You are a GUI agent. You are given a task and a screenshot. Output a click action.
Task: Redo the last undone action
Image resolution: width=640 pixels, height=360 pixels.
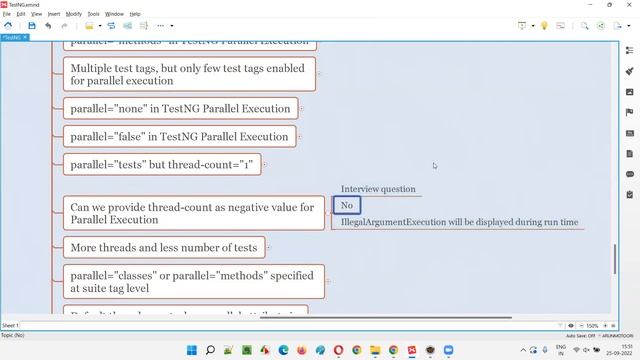pos(64,26)
